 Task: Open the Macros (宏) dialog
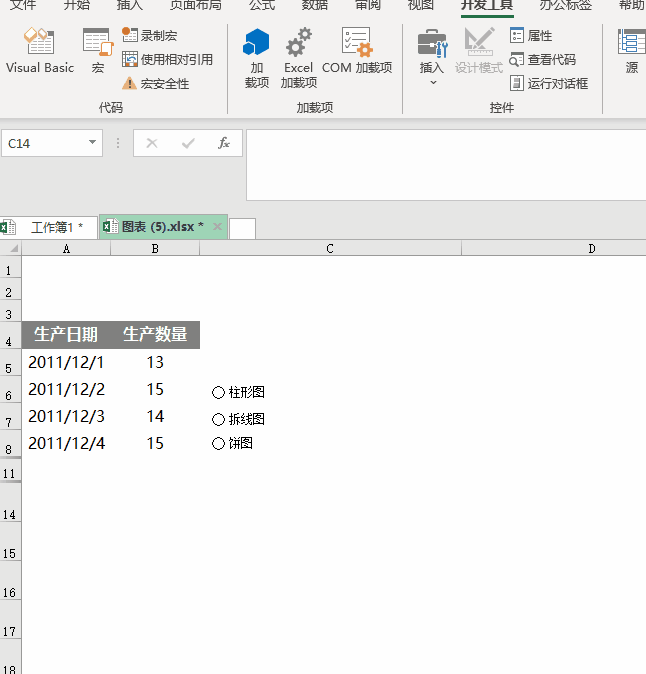tap(97, 51)
